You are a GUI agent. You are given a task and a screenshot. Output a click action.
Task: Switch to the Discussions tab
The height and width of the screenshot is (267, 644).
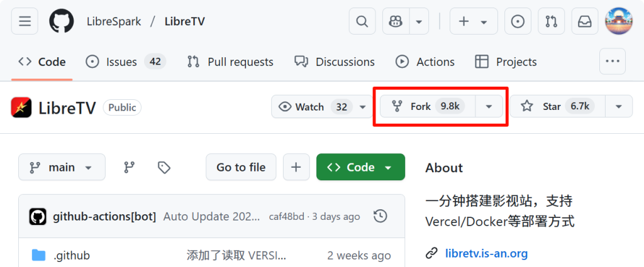335,62
